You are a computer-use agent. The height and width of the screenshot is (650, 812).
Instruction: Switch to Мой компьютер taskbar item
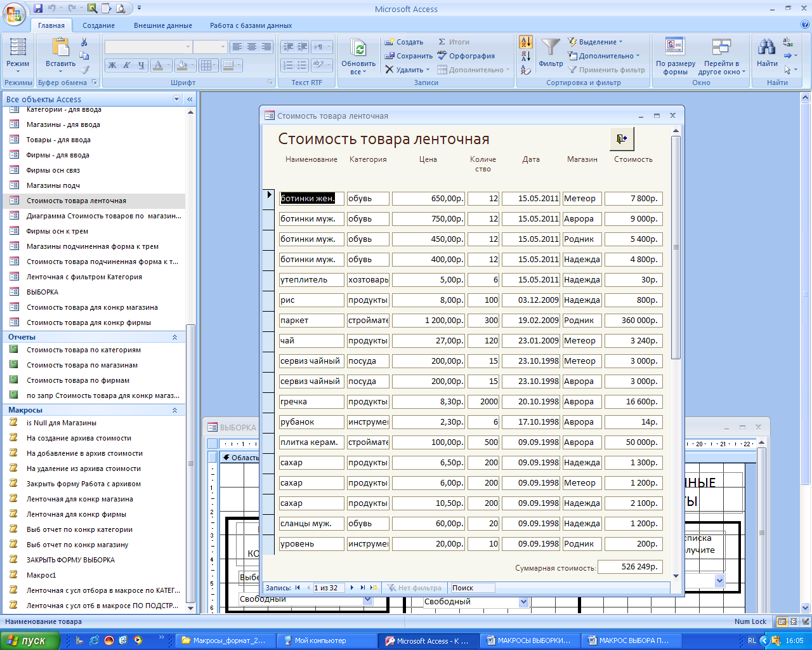point(327,640)
